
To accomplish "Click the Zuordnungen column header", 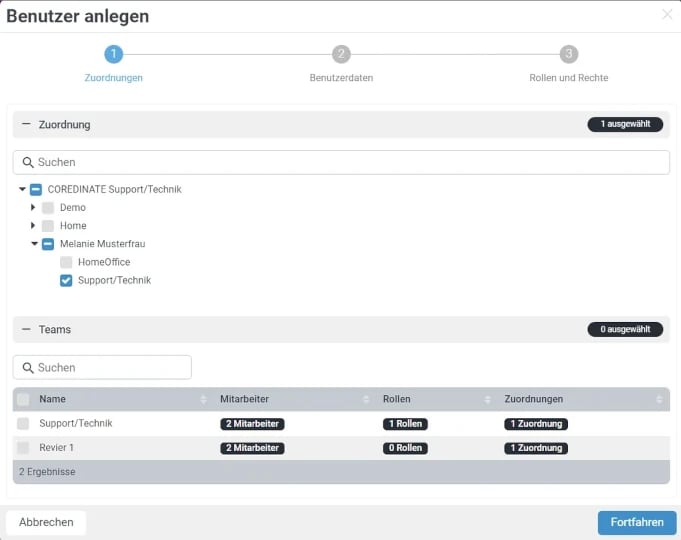I will [534, 399].
